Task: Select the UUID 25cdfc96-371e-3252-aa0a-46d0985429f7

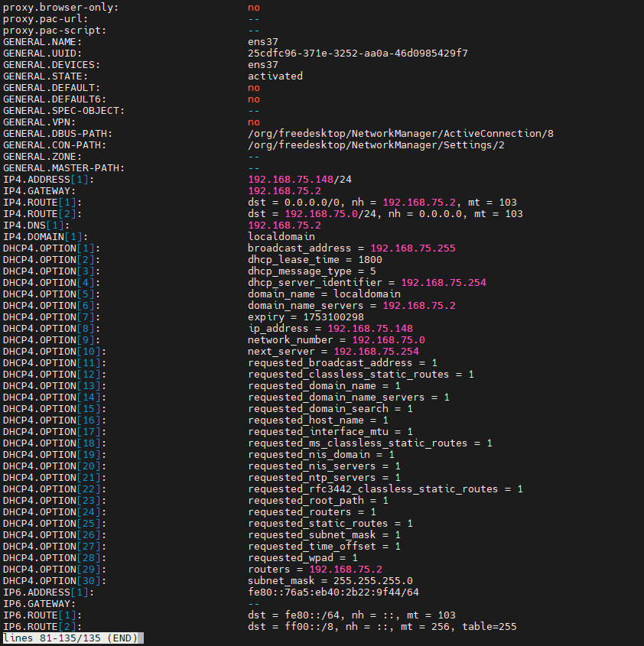Action: [x=357, y=54]
